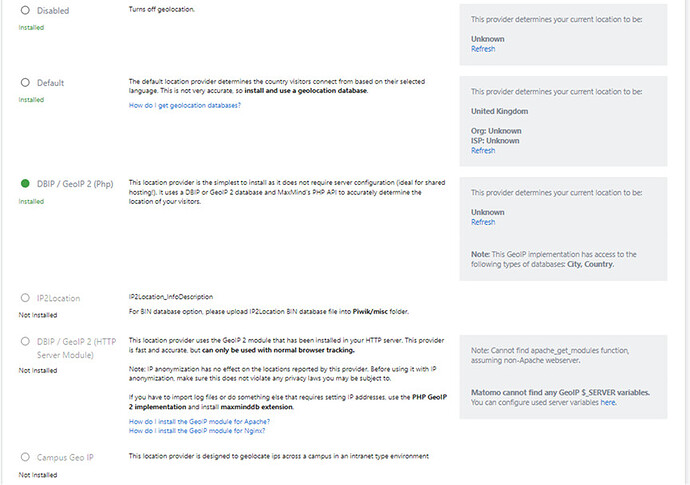Image resolution: width=690 pixels, height=485 pixels.
Task: Click the 'here' link for server variables
Action: [x=608, y=402]
